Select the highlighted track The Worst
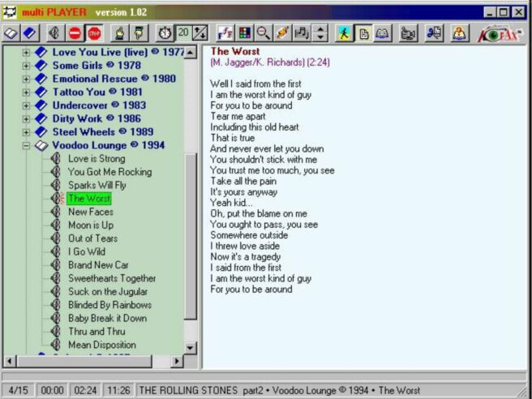 pos(89,199)
